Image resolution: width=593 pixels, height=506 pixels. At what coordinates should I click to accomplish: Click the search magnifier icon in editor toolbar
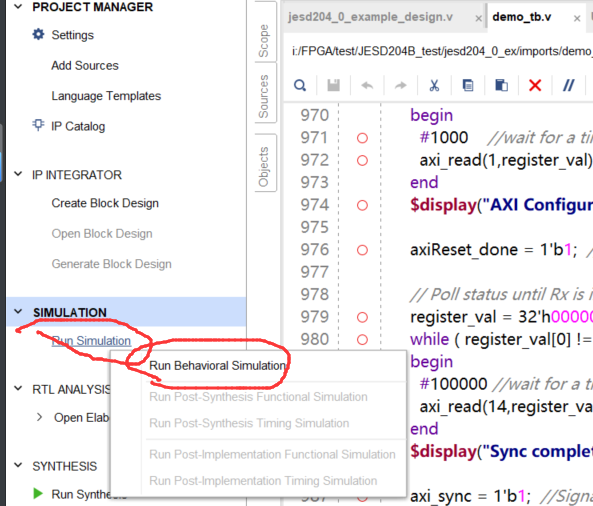point(300,85)
